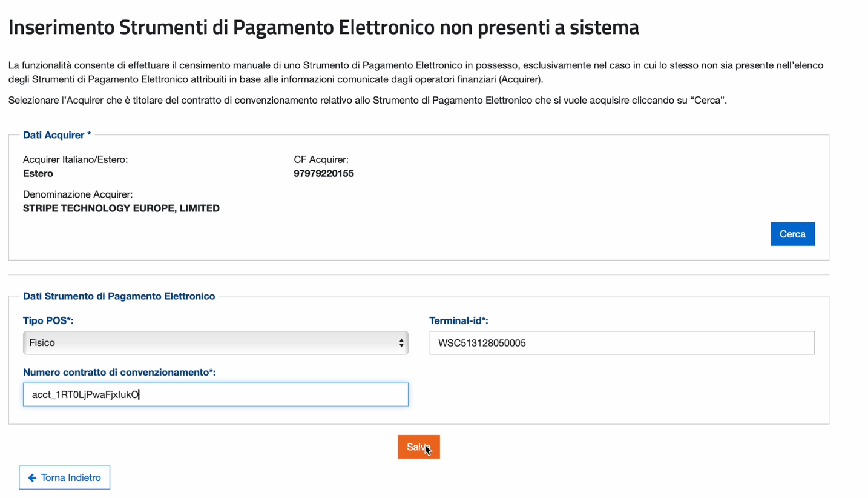The width and height of the screenshot is (868, 498).
Task: Click the Dati Acquirer section legend
Action: (x=57, y=135)
